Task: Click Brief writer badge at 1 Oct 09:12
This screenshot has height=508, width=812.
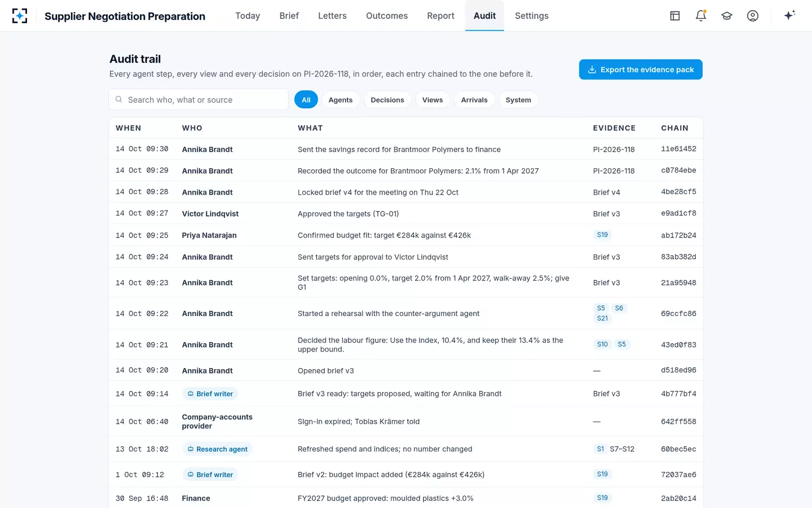Action: click(210, 475)
